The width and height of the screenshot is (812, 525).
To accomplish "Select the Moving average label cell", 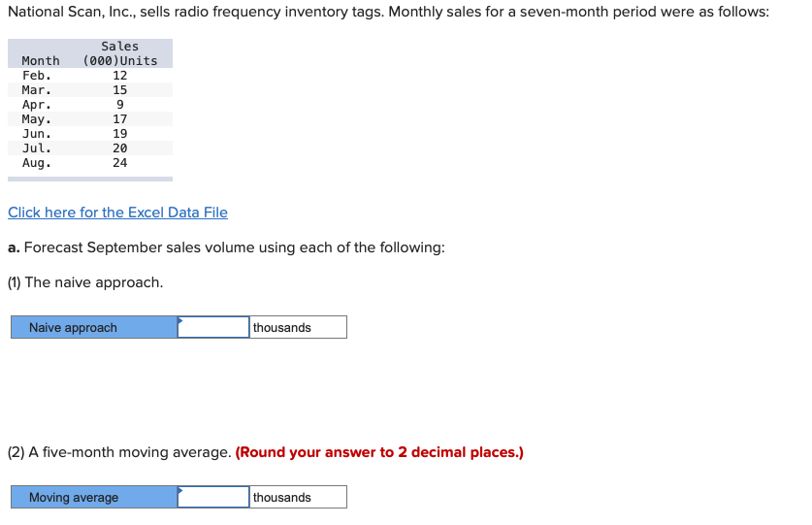I will pos(94,497).
